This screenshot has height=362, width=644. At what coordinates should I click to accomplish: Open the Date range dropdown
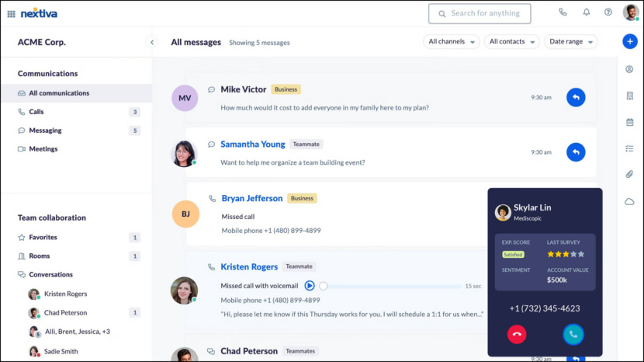coord(570,41)
